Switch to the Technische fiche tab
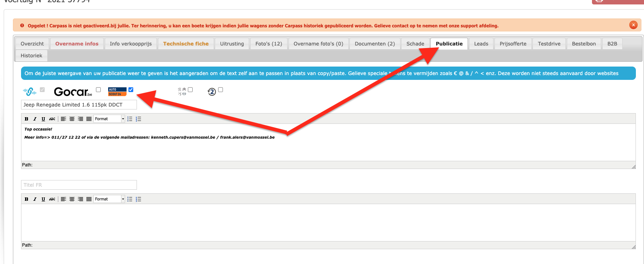 [x=186, y=44]
